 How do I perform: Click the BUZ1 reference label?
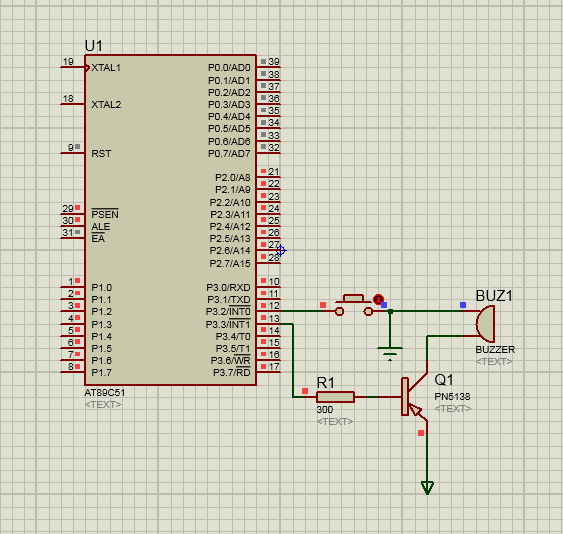pyautogui.click(x=494, y=296)
